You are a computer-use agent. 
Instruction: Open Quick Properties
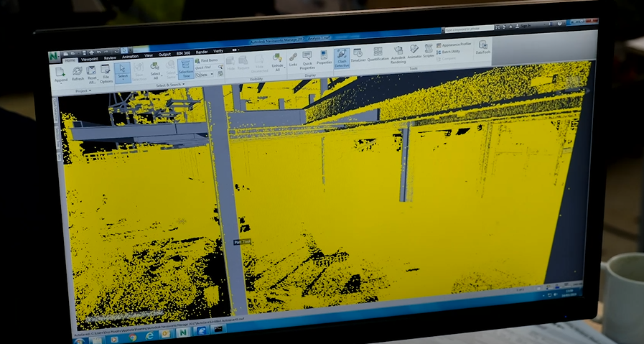(307, 60)
